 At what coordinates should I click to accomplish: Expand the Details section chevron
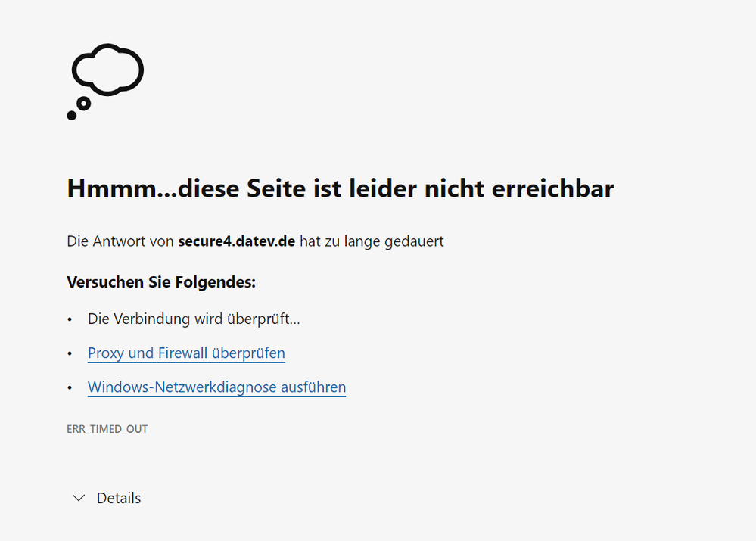[x=79, y=498]
